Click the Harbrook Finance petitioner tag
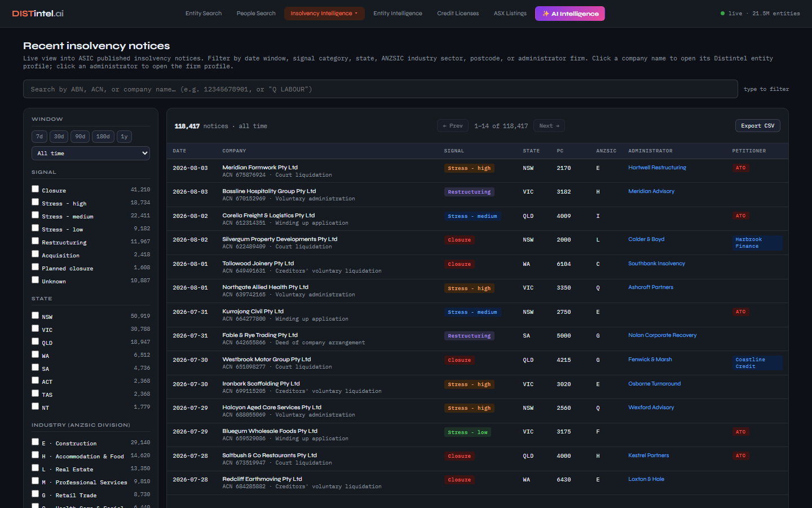The image size is (812, 508). click(757, 243)
